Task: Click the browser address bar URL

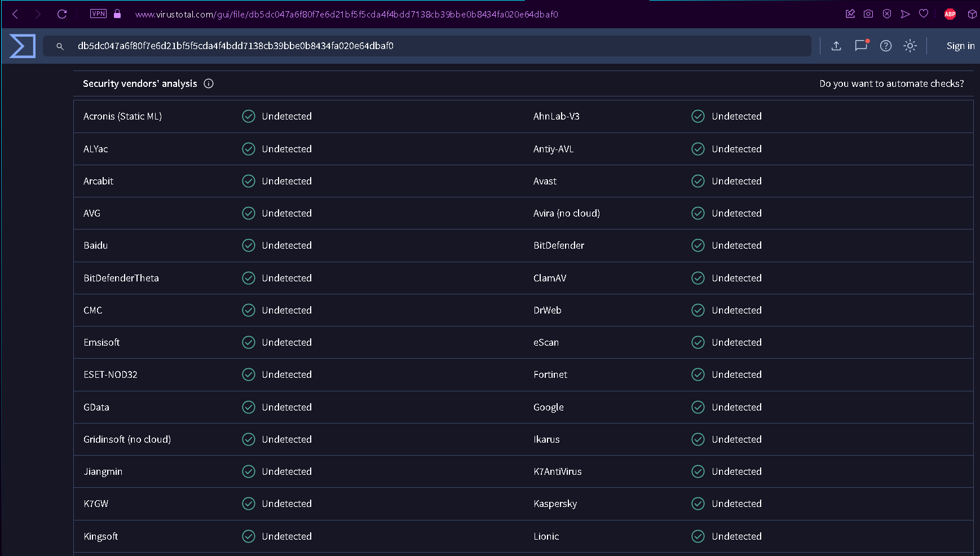Action: 346,14
